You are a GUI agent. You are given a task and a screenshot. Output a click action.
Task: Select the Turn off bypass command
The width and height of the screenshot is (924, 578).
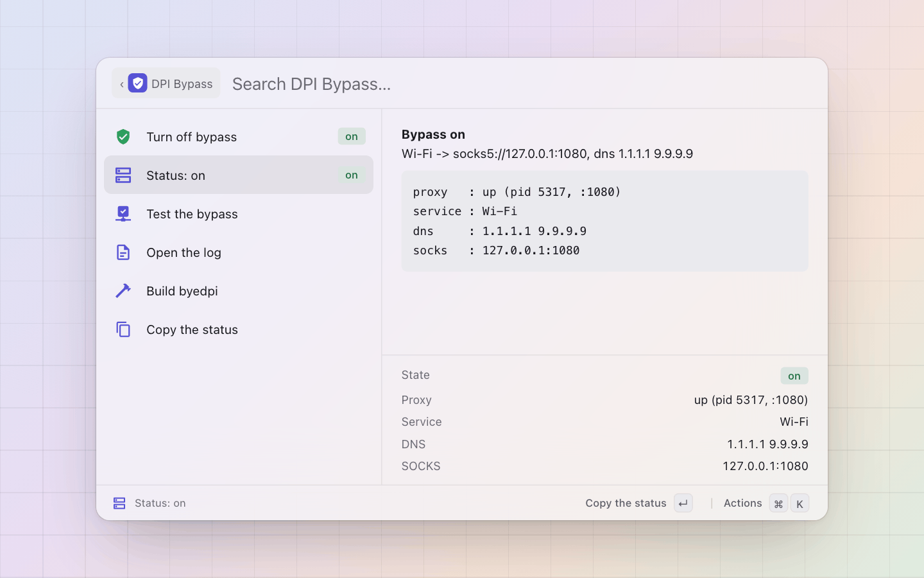click(239, 136)
